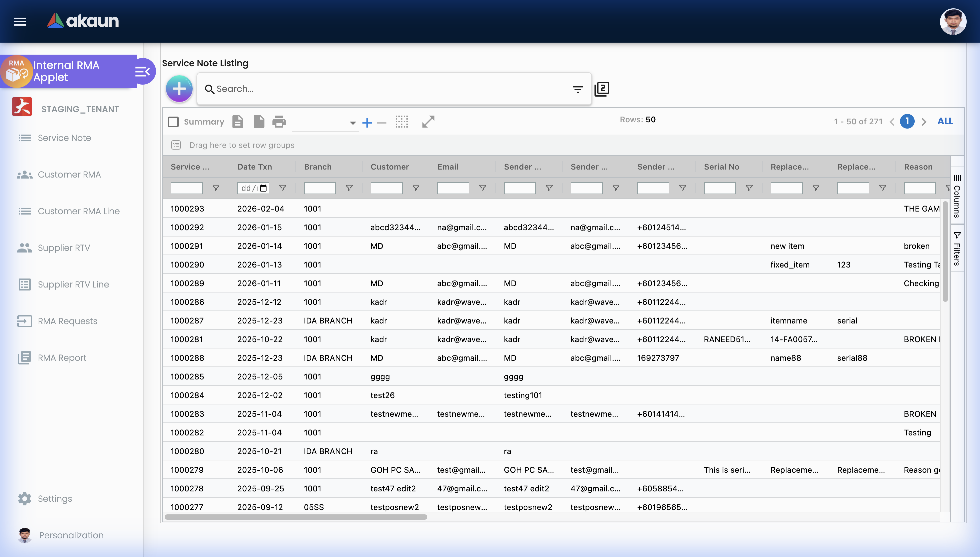Open the page size dropdown in the toolbar
Image resolution: width=980 pixels, height=557 pixels.
[352, 123]
